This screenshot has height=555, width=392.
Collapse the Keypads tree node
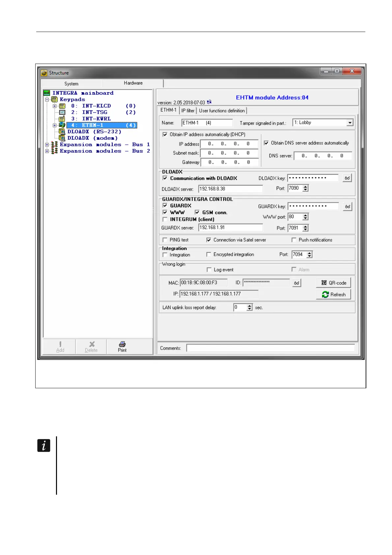pyautogui.click(x=47, y=99)
